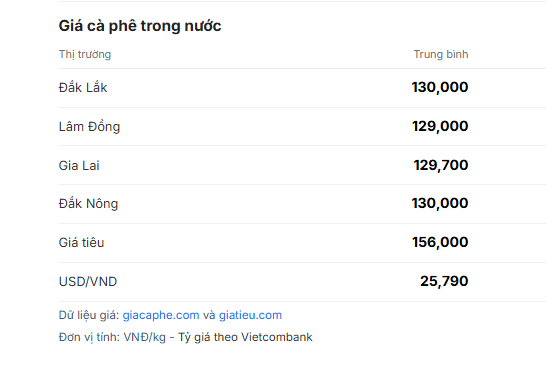
Task: Click the Lâm Đồng price 129,000
Action: (440, 126)
